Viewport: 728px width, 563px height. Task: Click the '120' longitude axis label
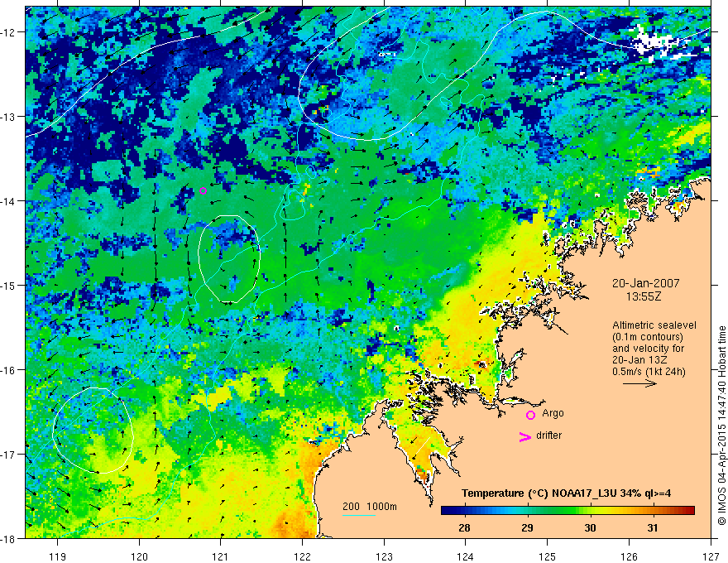(139, 556)
